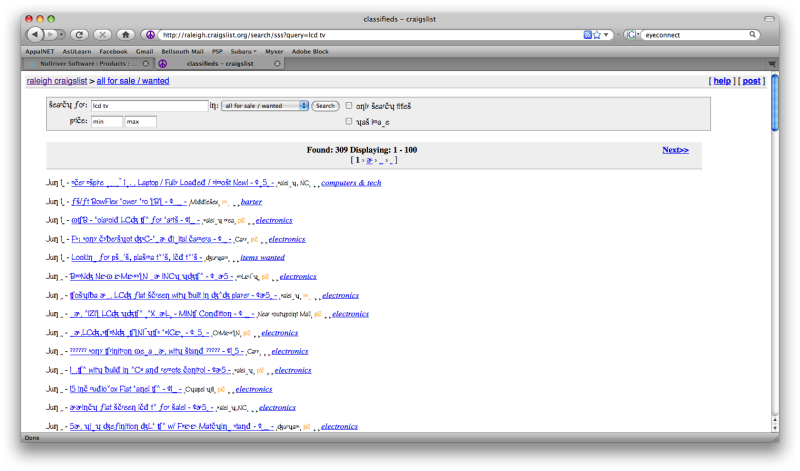Go to the Next>> results page

tap(675, 150)
